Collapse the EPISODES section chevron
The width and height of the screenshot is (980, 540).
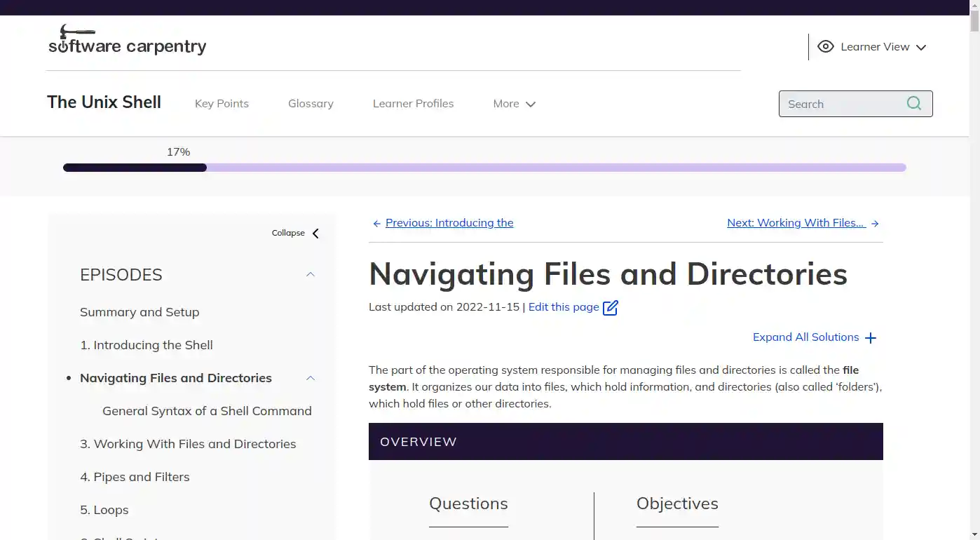[x=310, y=274]
